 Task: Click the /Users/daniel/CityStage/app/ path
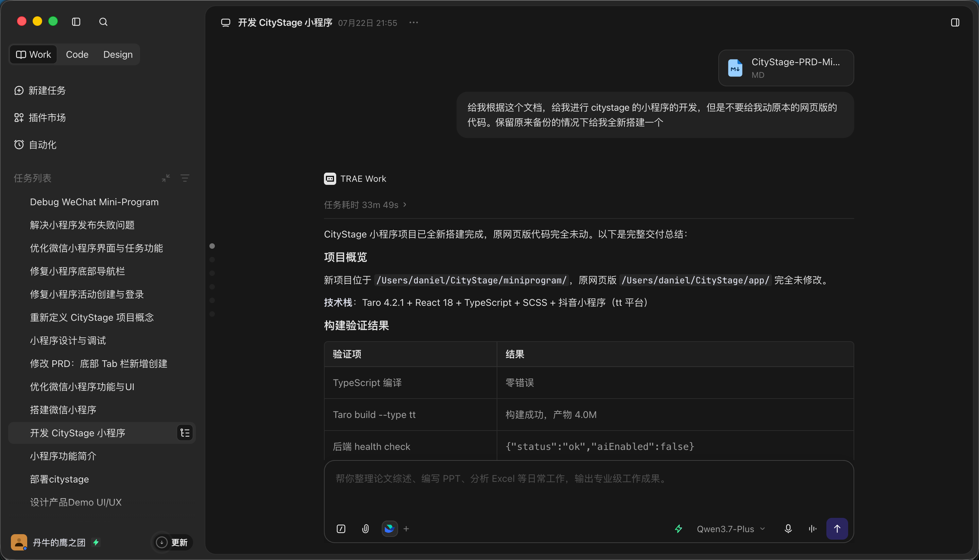coord(695,280)
